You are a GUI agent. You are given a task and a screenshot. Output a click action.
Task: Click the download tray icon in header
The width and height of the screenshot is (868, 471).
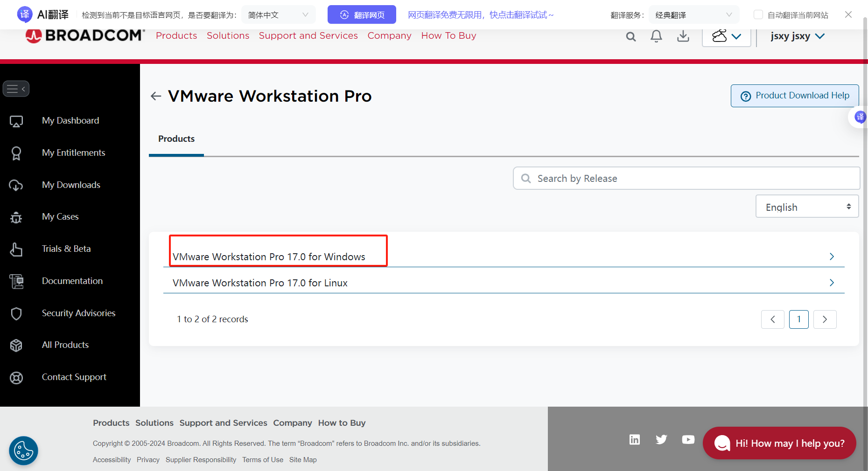point(683,36)
